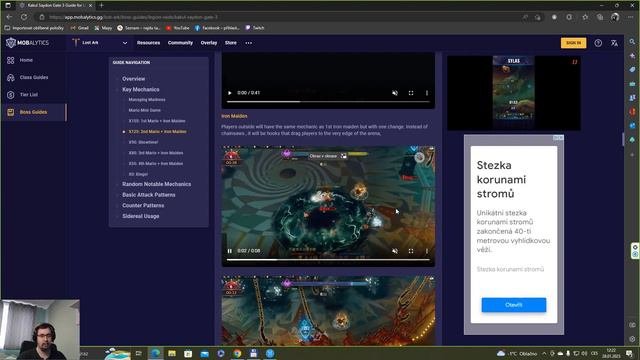The width and height of the screenshot is (640, 360).
Task: Jump to Sidereal Usage section
Action: tap(140, 216)
